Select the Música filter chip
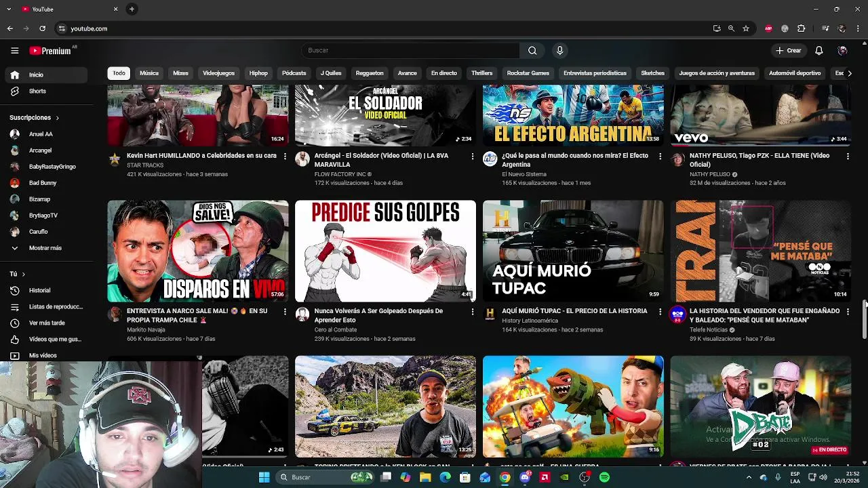This screenshot has width=868, height=488. point(149,73)
